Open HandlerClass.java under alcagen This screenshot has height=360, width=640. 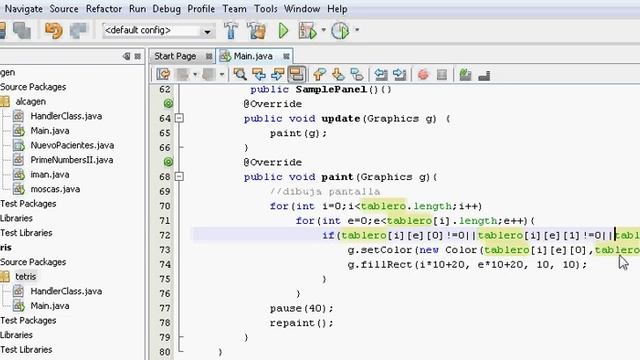pyautogui.click(x=66, y=116)
